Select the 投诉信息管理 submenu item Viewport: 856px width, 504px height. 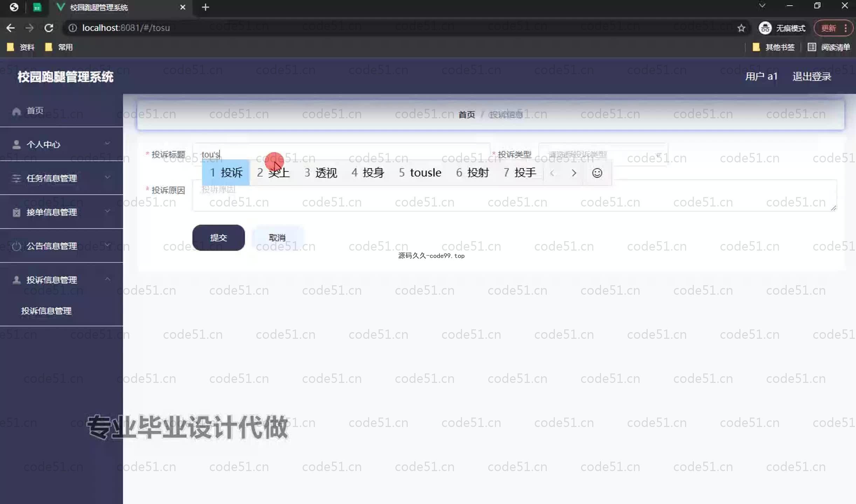click(x=46, y=311)
